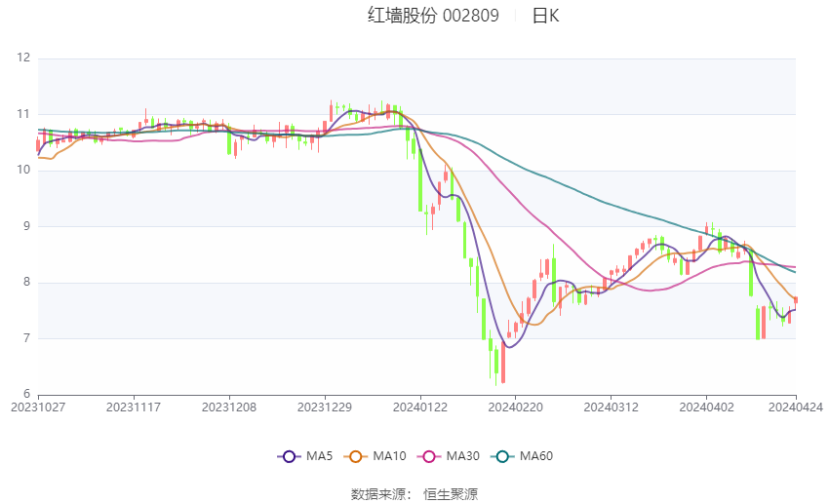Click the 20240122 x-axis date label

pyautogui.click(x=420, y=407)
